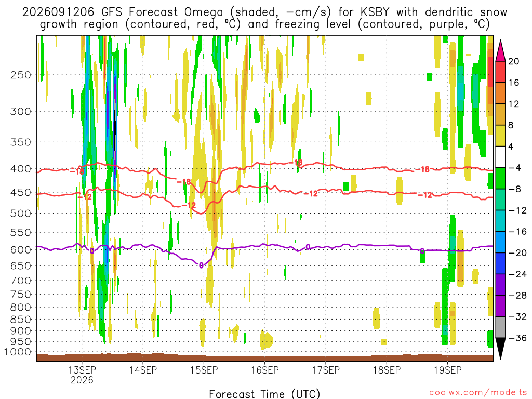Viewport: 532px width, 399px height.
Task: Click the 13SEP time axis label
Action: [82, 369]
